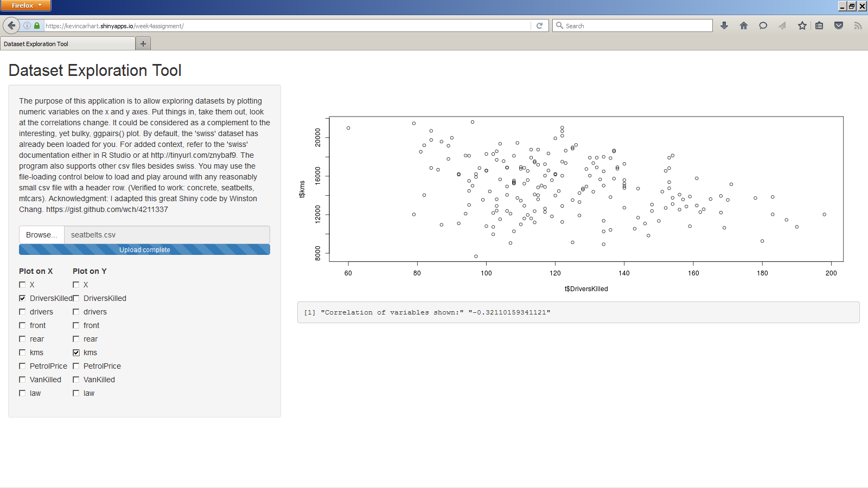
Task: Check law under Plot on X
Action: (22, 393)
